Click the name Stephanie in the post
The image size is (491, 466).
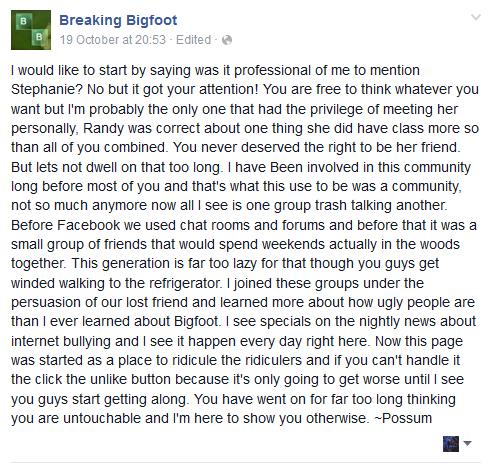click(x=47, y=90)
